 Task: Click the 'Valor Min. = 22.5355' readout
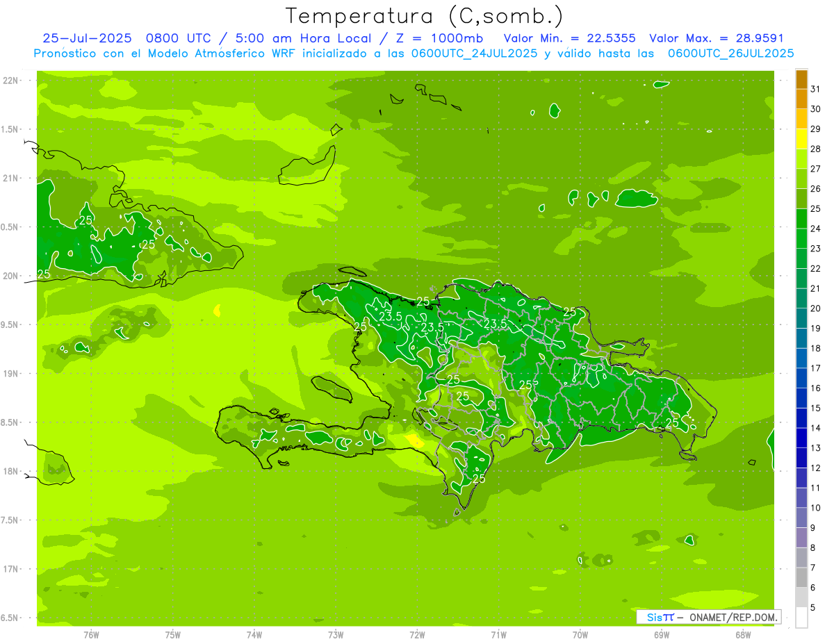click(569, 38)
